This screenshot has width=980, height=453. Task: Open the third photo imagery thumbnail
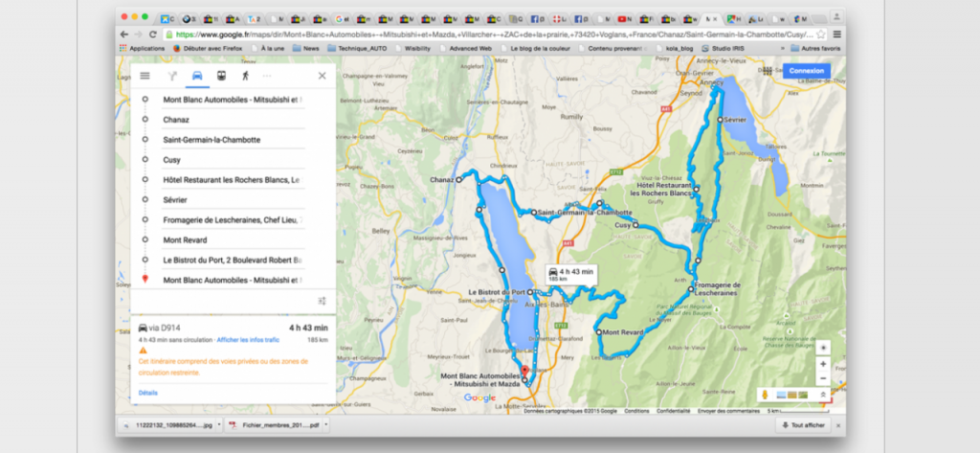(803, 395)
